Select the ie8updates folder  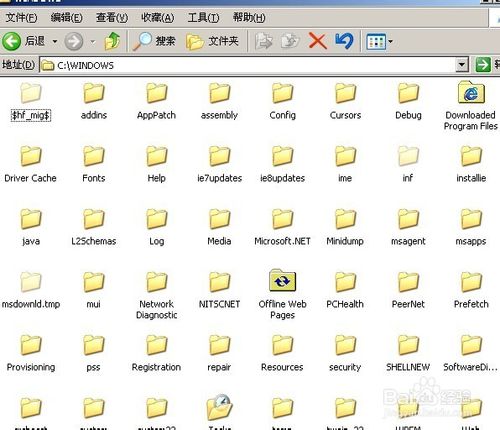[x=282, y=165]
